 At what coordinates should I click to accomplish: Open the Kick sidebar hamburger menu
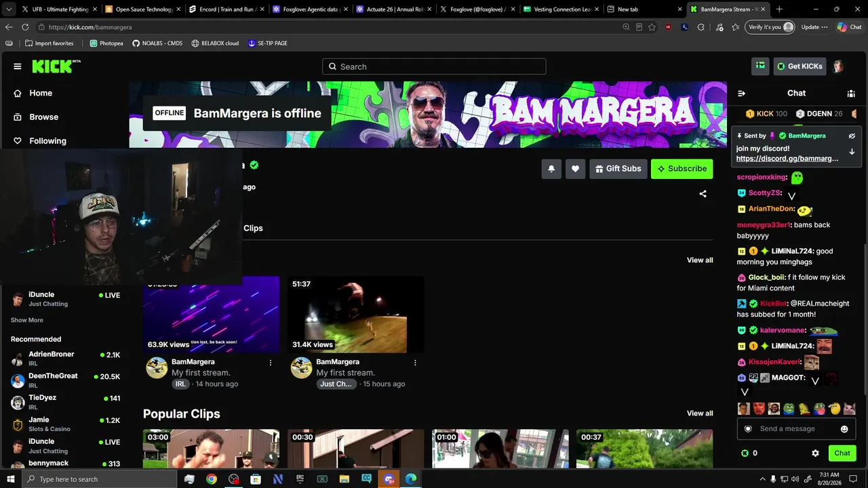pos(18,66)
